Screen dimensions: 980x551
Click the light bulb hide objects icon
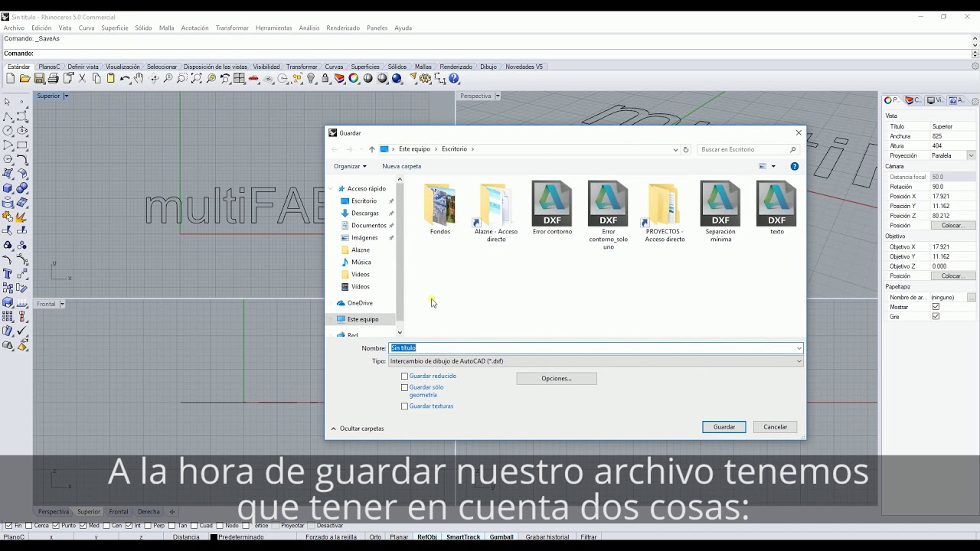tap(312, 78)
